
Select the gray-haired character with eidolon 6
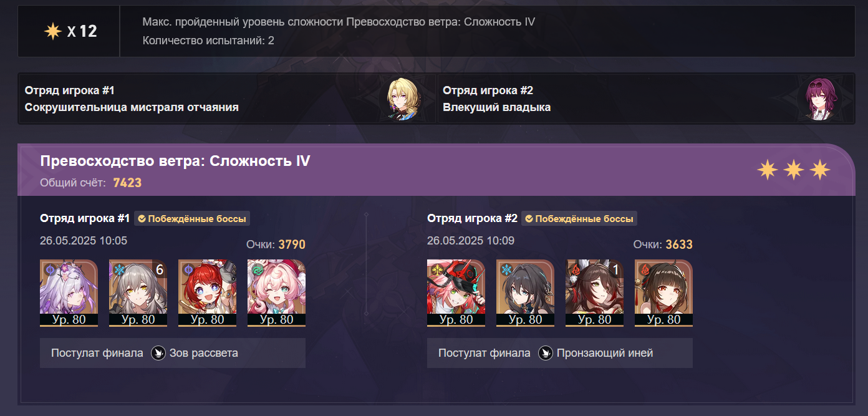138,293
